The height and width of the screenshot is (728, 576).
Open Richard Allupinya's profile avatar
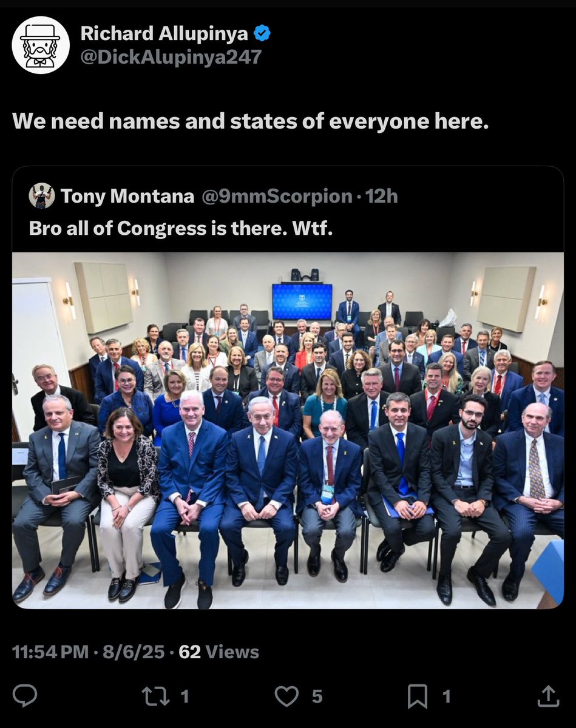click(41, 45)
